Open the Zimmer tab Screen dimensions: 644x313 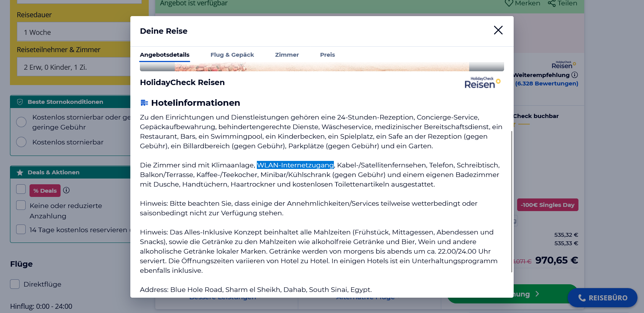pos(287,55)
